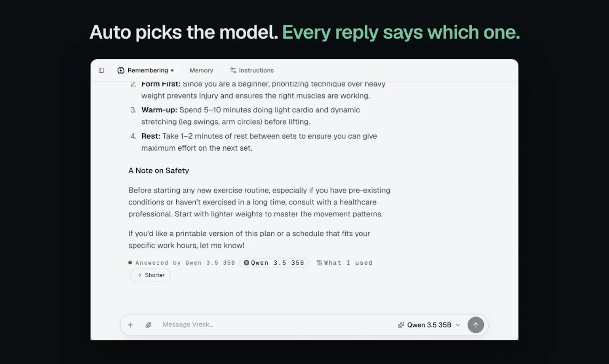609x364 pixels.
Task: Click the plus icon in message bar
Action: 130,325
